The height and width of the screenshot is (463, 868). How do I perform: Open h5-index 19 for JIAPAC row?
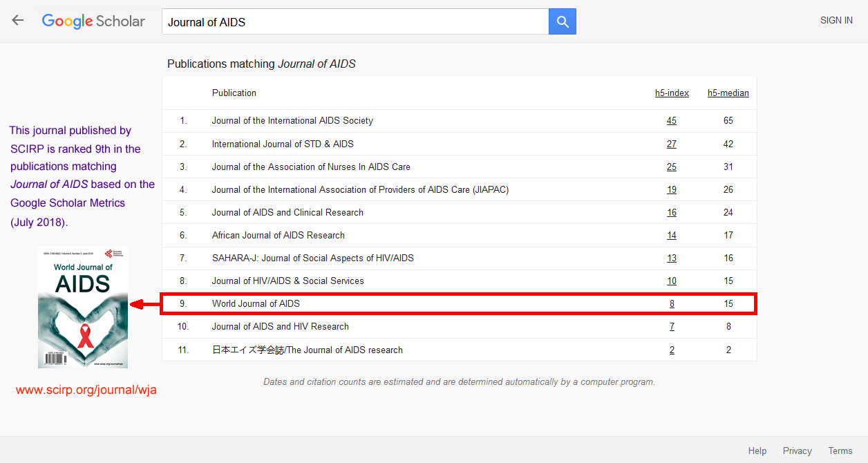tap(672, 190)
